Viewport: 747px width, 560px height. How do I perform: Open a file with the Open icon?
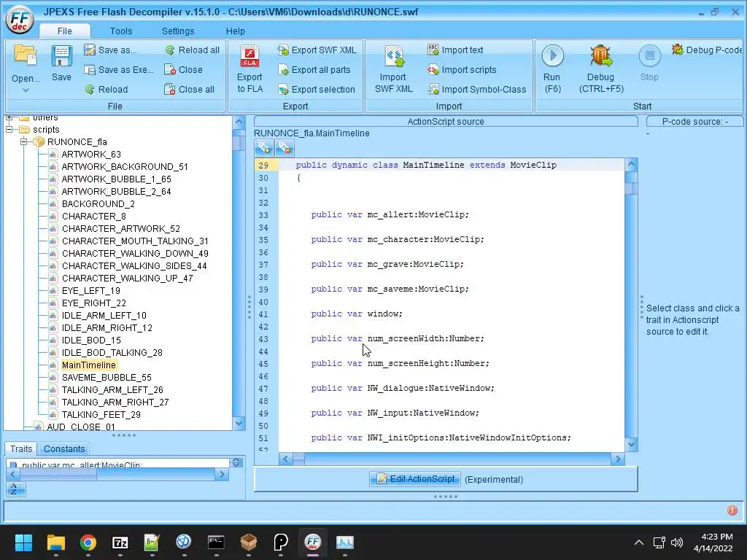26,55
